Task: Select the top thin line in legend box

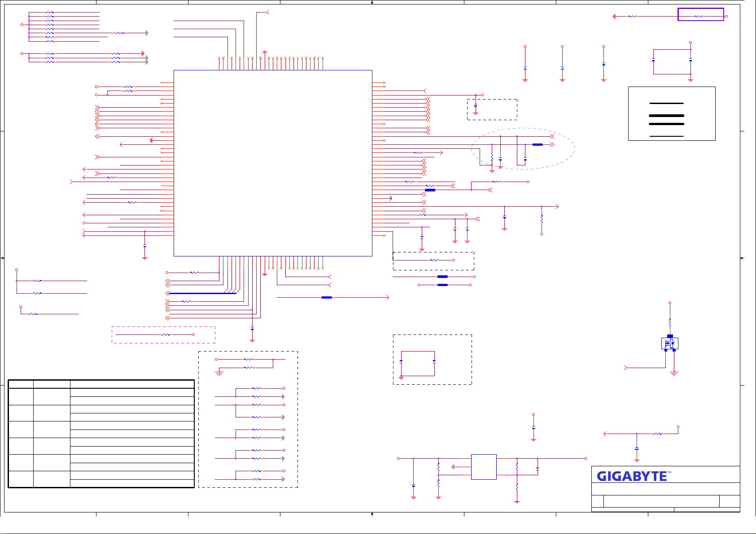Action: [x=667, y=103]
